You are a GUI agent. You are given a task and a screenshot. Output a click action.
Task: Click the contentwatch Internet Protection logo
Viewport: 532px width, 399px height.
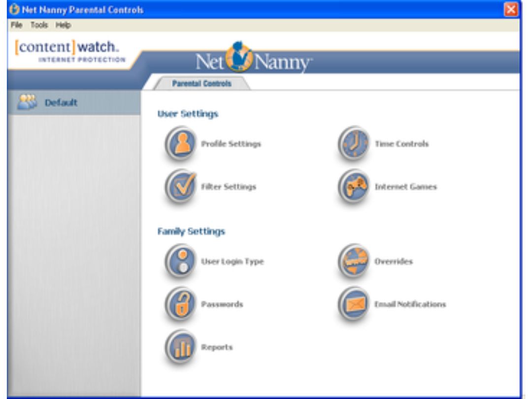click(x=70, y=51)
